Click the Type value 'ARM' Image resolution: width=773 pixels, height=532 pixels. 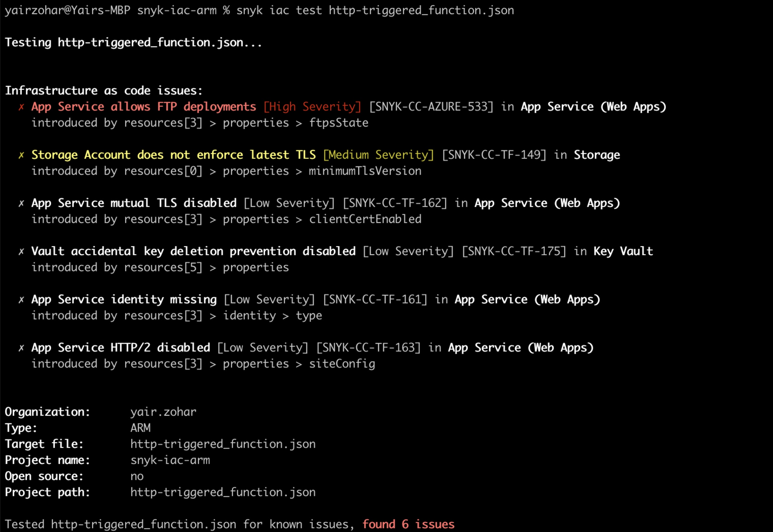click(x=140, y=428)
